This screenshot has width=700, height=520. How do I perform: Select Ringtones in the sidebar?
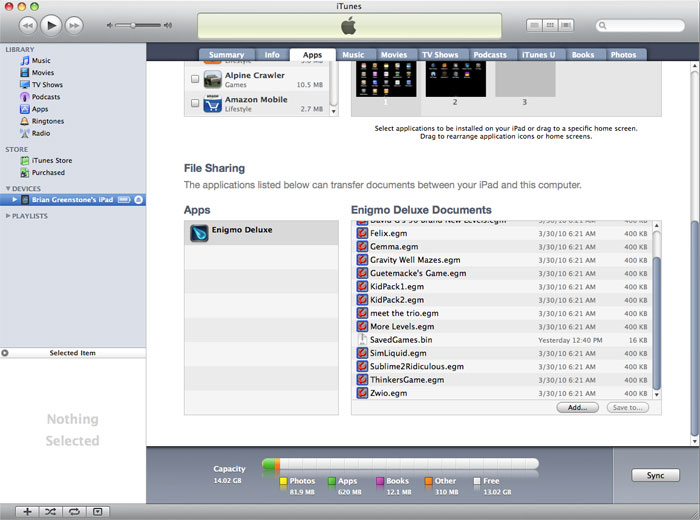tap(48, 121)
